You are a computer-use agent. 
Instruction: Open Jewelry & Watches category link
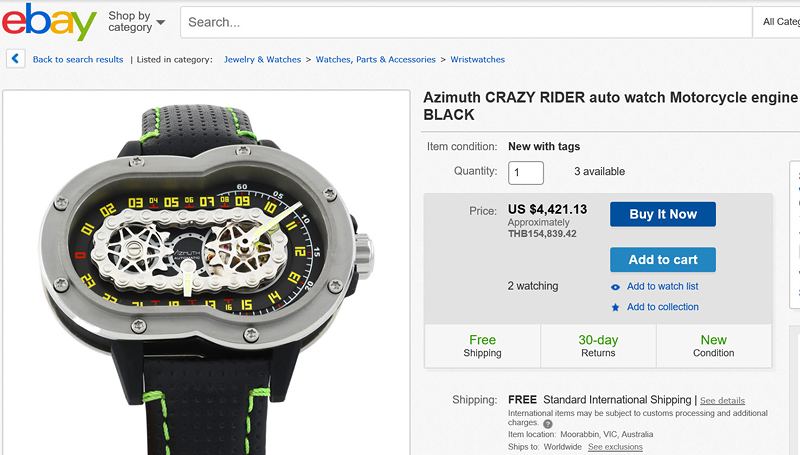point(262,60)
